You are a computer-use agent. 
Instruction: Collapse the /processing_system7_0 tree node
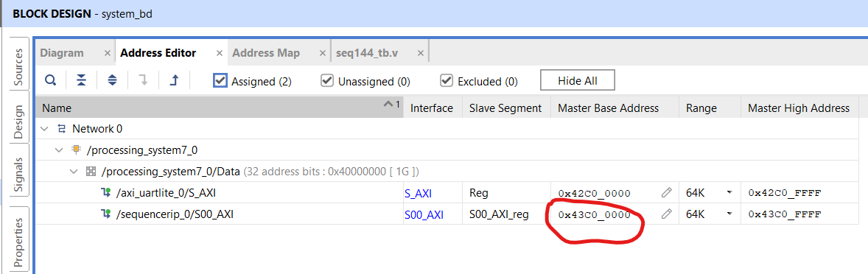(x=59, y=150)
